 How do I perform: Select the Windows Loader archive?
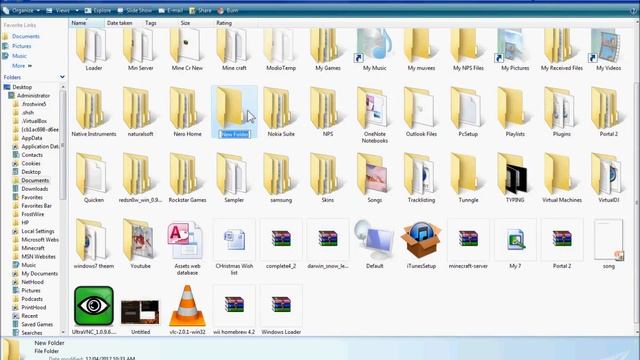[281, 310]
